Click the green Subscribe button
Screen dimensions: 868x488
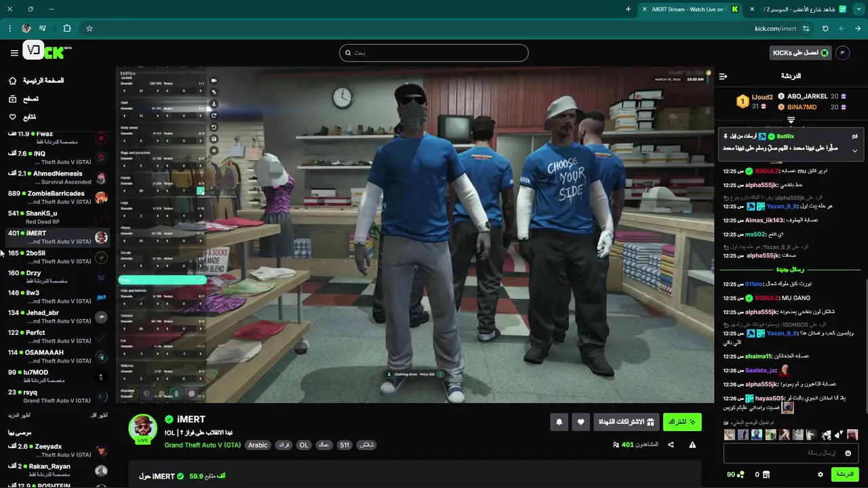(682, 422)
